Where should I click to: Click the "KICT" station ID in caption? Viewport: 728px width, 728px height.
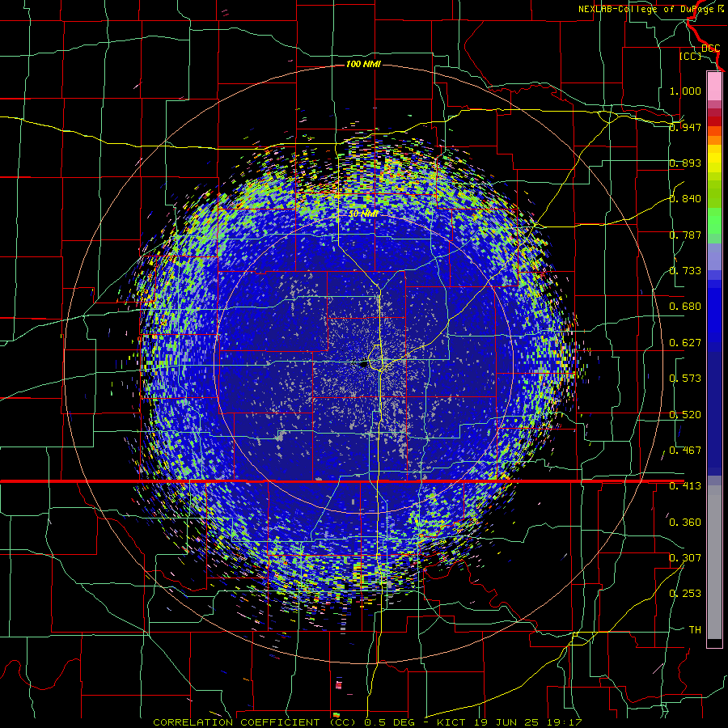(451, 723)
